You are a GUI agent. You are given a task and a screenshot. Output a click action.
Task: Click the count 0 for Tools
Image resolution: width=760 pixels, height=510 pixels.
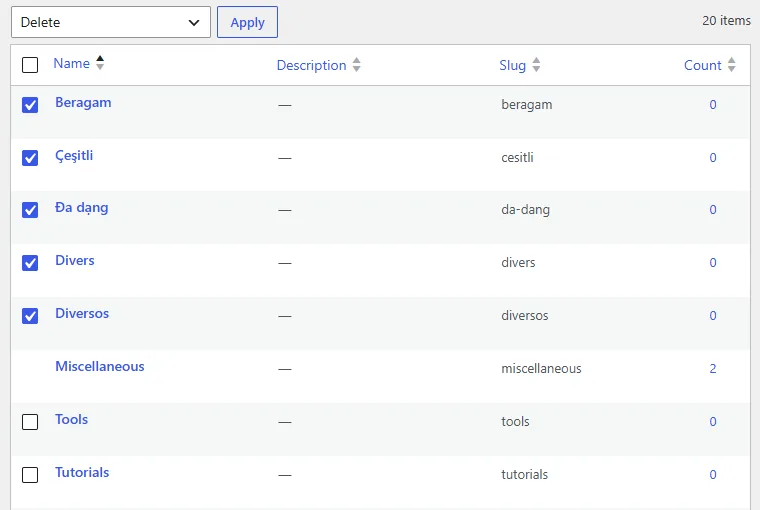(712, 421)
